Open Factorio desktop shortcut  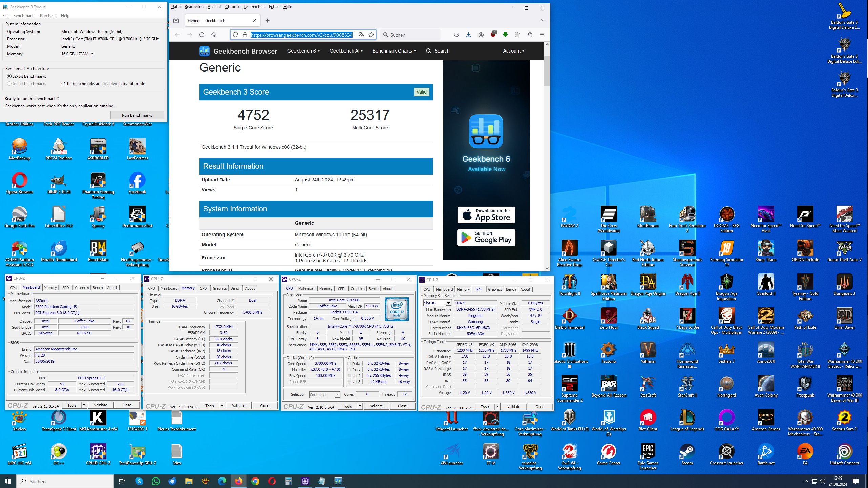[609, 353]
